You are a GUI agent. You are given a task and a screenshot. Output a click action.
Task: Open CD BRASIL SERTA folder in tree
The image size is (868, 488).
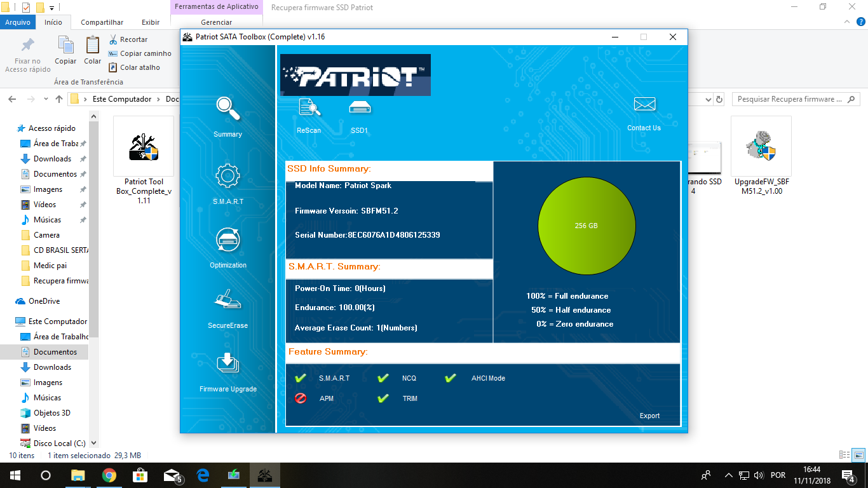point(61,250)
